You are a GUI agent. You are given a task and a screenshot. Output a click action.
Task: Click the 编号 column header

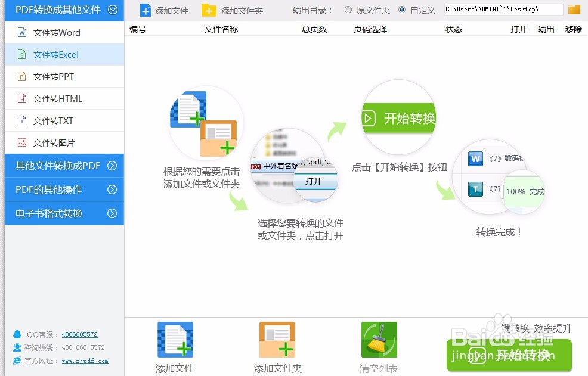click(x=138, y=29)
